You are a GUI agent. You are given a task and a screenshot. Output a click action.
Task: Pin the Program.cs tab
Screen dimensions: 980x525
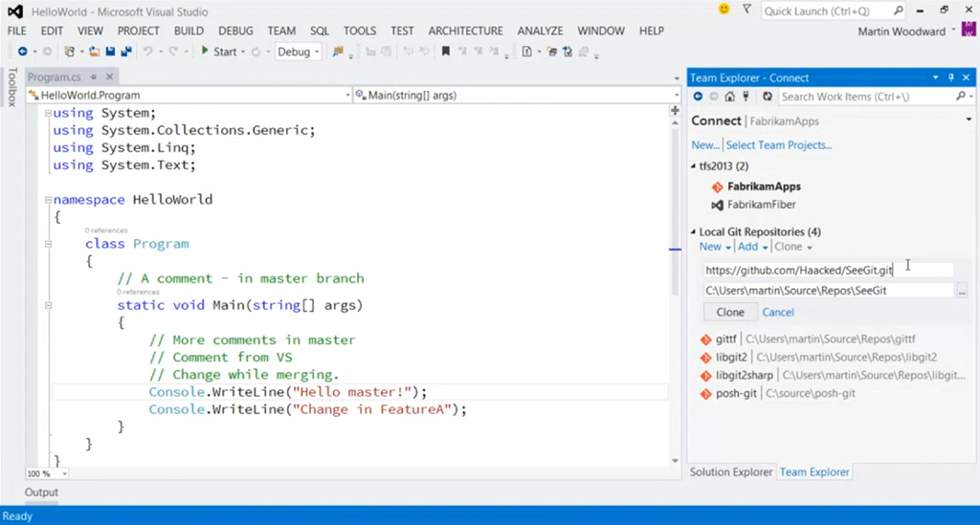(x=93, y=77)
